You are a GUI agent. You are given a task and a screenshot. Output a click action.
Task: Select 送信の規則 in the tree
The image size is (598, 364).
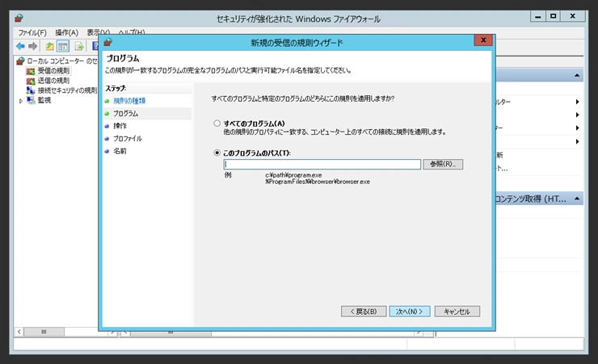click(53, 81)
